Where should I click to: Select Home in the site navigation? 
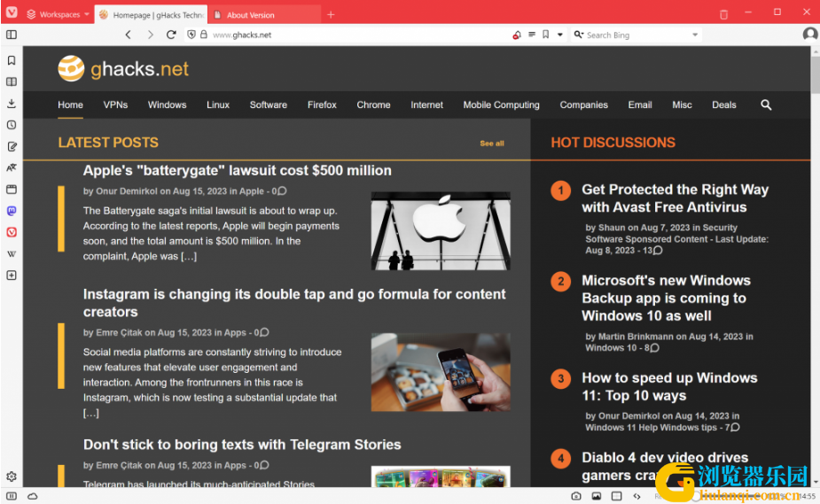[71, 105]
